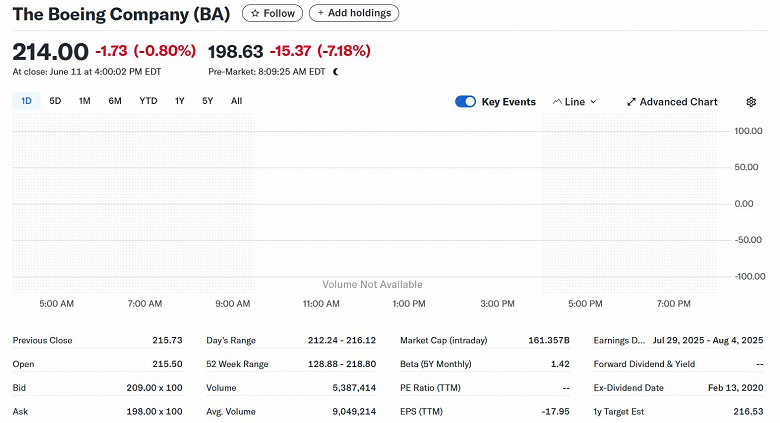Open chart settings gear icon

pyautogui.click(x=751, y=102)
